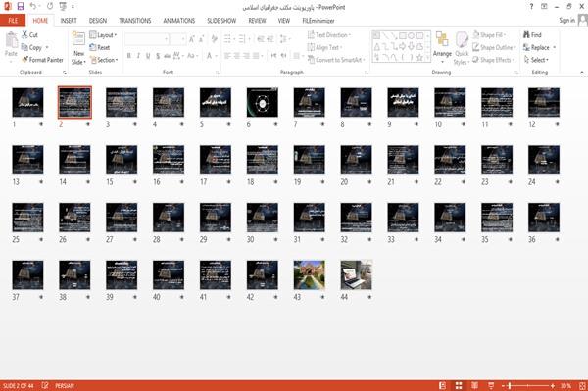This screenshot has height=391, width=588.
Task: Click the 30% zoom level value
Action: pos(565,385)
